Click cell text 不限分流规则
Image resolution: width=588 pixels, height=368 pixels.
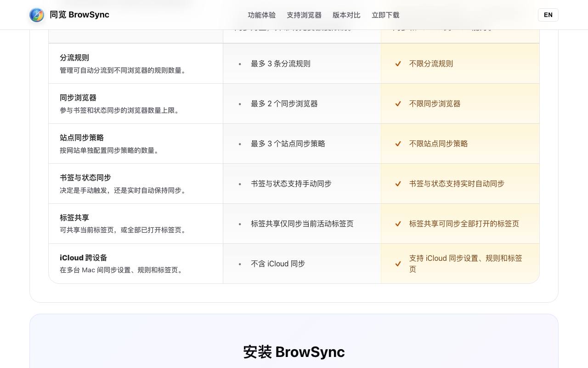tap(431, 63)
